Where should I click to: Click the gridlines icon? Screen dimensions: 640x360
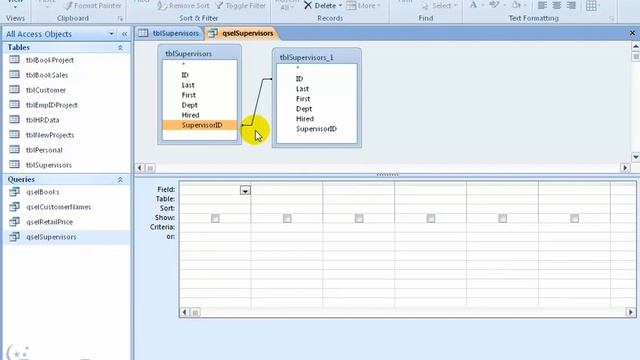pyautogui.click(x=591, y=6)
